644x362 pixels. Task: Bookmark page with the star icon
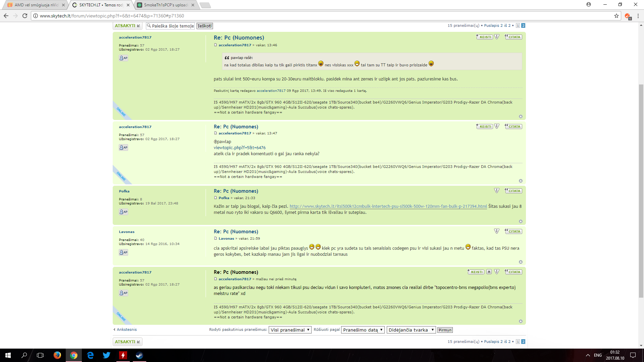pos(616,16)
